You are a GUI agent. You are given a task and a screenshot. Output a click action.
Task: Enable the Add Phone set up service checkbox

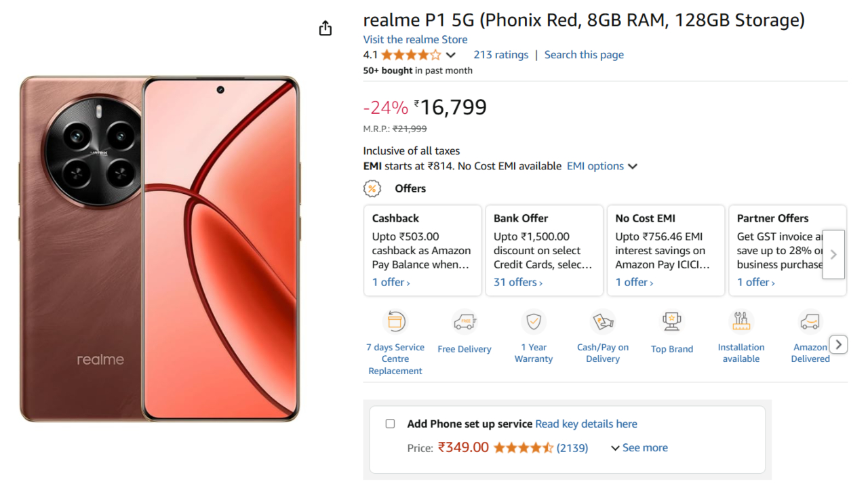[x=390, y=424]
